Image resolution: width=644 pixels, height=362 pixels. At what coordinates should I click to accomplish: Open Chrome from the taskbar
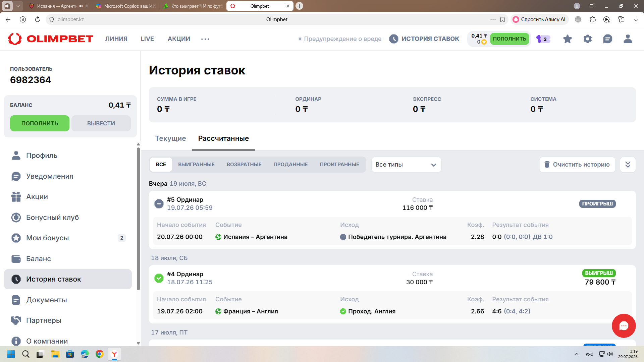point(100,354)
